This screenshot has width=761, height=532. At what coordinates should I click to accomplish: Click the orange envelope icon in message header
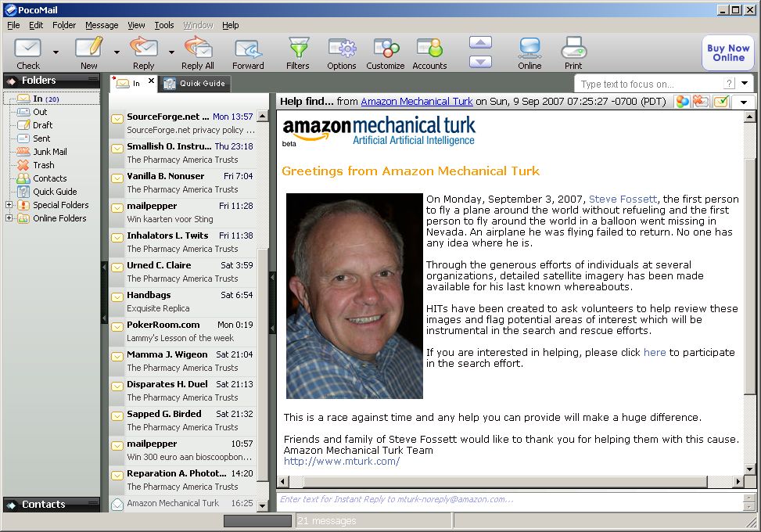click(701, 102)
